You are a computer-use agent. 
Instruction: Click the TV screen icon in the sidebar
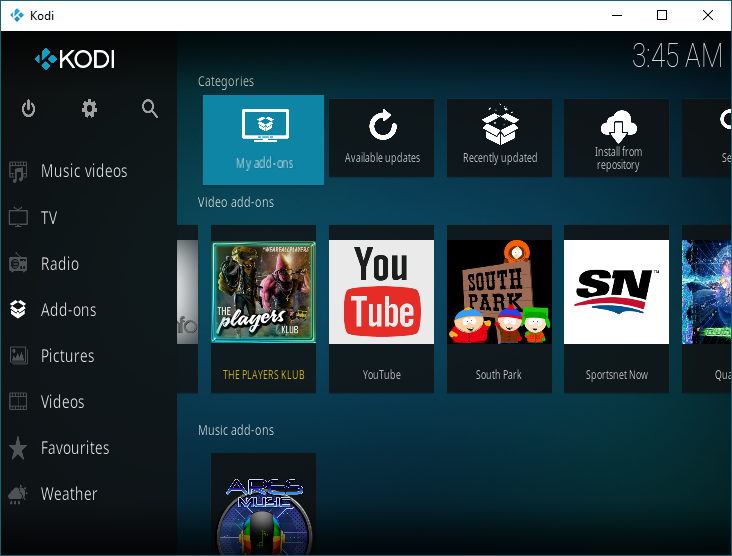click(x=18, y=218)
